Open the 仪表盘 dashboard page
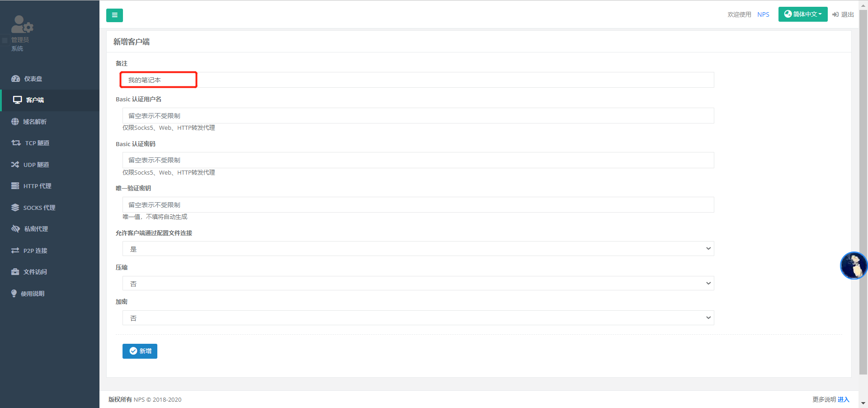Screen dimensions: 868x408 [33, 79]
